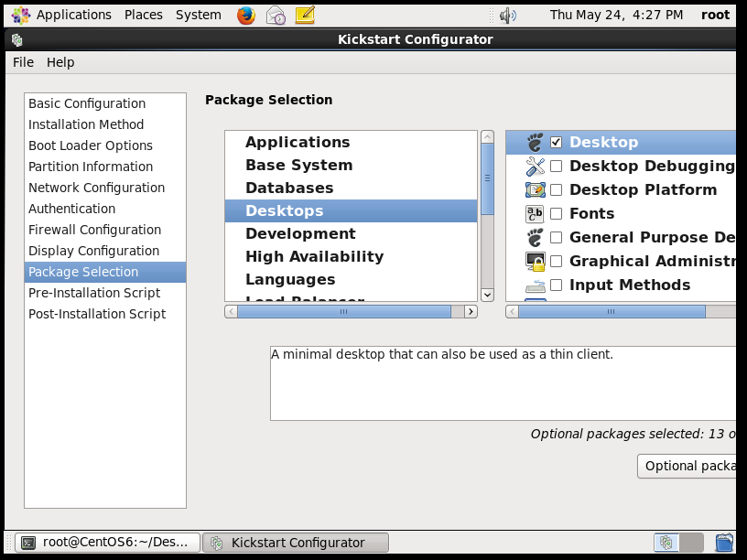747x560 pixels.
Task: Select Post-Installation Script in sidebar
Action: click(x=104, y=313)
